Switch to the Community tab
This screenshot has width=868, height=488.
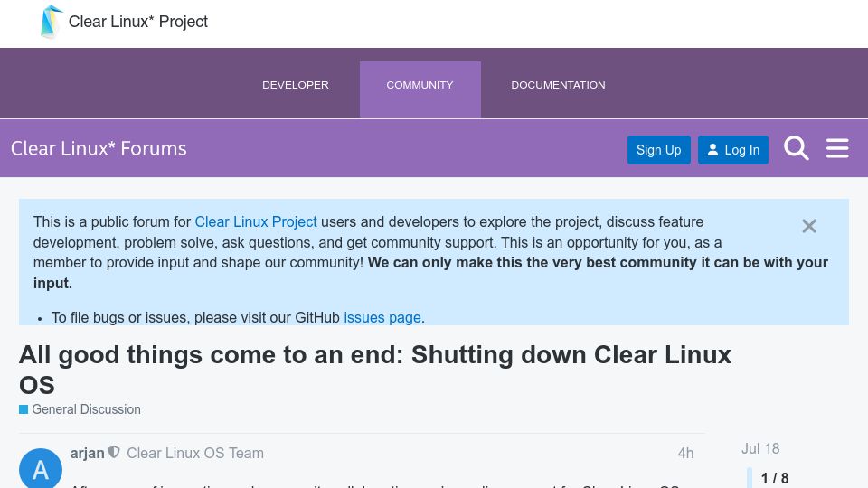[420, 89]
